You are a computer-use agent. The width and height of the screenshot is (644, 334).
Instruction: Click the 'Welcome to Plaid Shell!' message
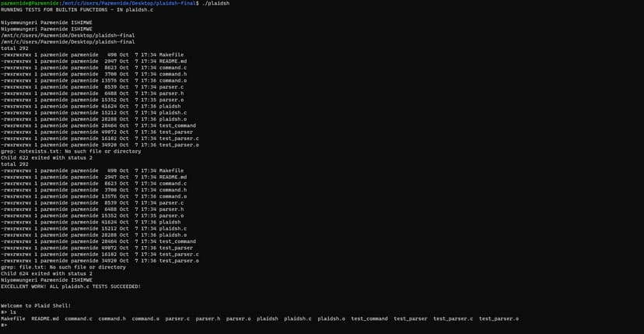[36, 306]
